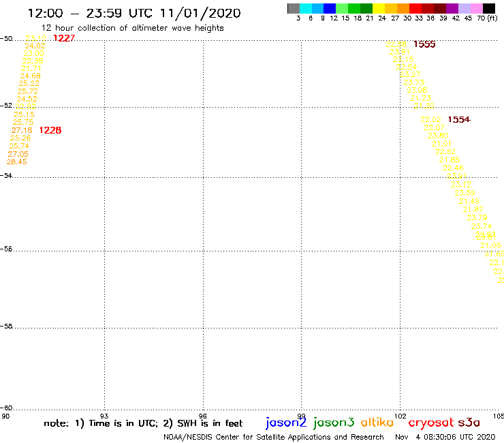Click the subtitle '12 hour collection of altimeter wave heights'
Image resolution: width=504 pixels, height=443 pixels.
coord(132,28)
